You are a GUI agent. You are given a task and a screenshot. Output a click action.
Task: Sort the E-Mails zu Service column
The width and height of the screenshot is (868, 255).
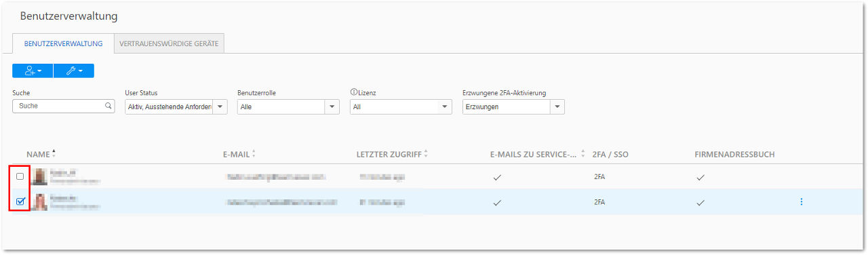click(583, 154)
